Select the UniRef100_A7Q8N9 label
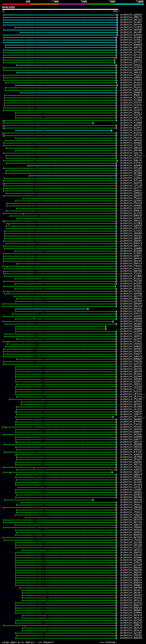Image resolution: width=146 pixels, height=644 pixels. (131, 123)
